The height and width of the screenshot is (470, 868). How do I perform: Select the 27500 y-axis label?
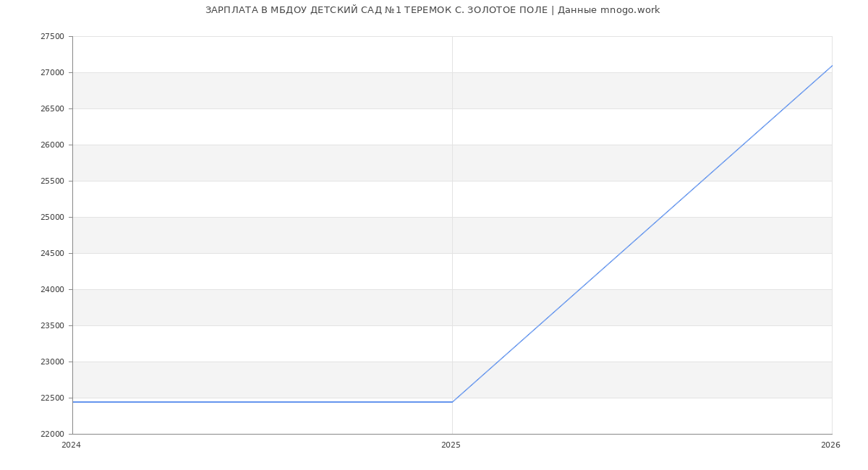pyautogui.click(x=52, y=37)
